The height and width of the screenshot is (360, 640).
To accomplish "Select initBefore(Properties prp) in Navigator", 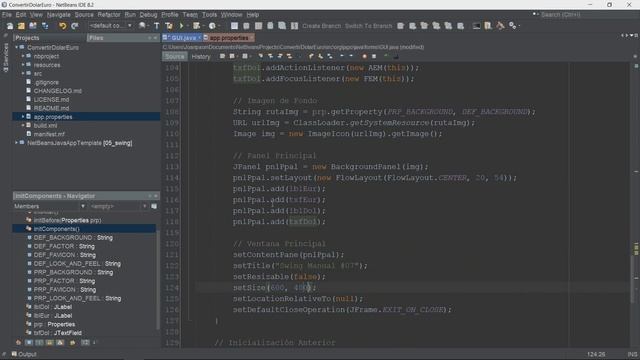I will click(67, 220).
